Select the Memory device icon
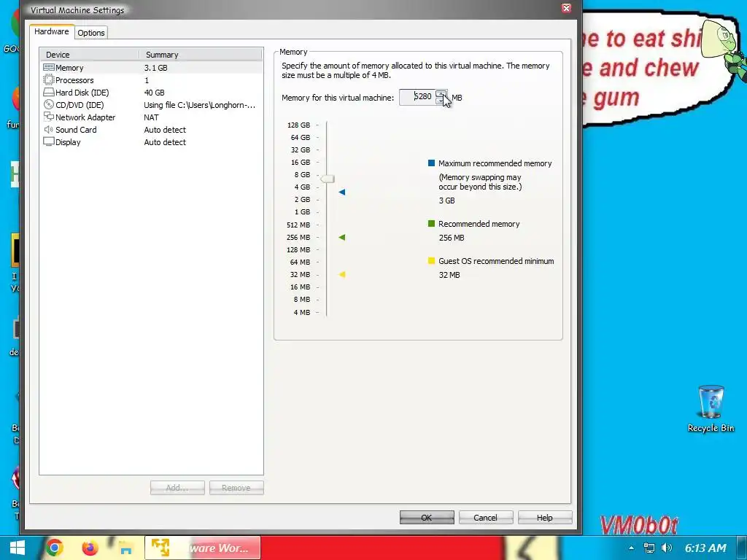Screen dimensions: 747x560 pyautogui.click(x=49, y=68)
